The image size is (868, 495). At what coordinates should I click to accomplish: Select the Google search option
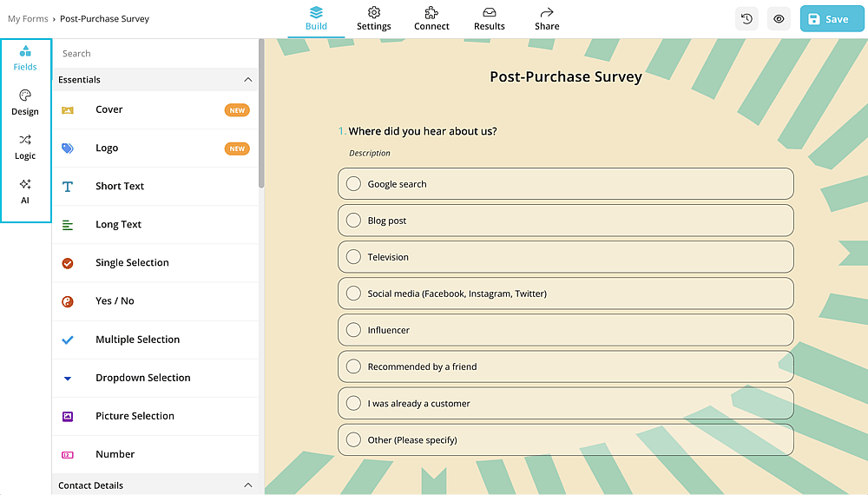(566, 184)
